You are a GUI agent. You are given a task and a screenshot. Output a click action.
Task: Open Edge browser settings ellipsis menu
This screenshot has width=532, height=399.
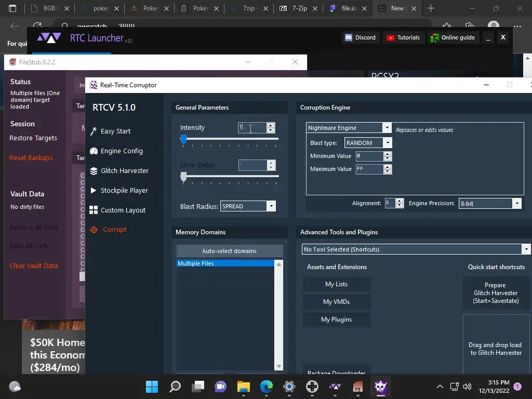tap(517, 26)
